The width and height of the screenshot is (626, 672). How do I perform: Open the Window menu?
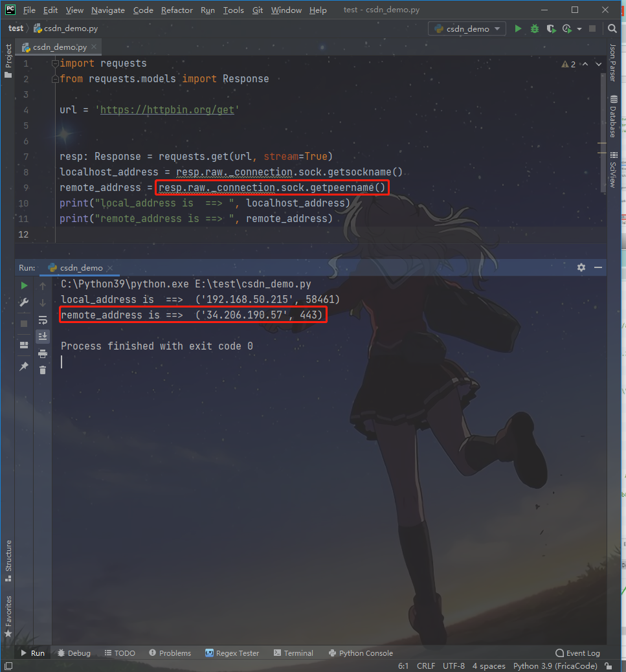tap(286, 10)
